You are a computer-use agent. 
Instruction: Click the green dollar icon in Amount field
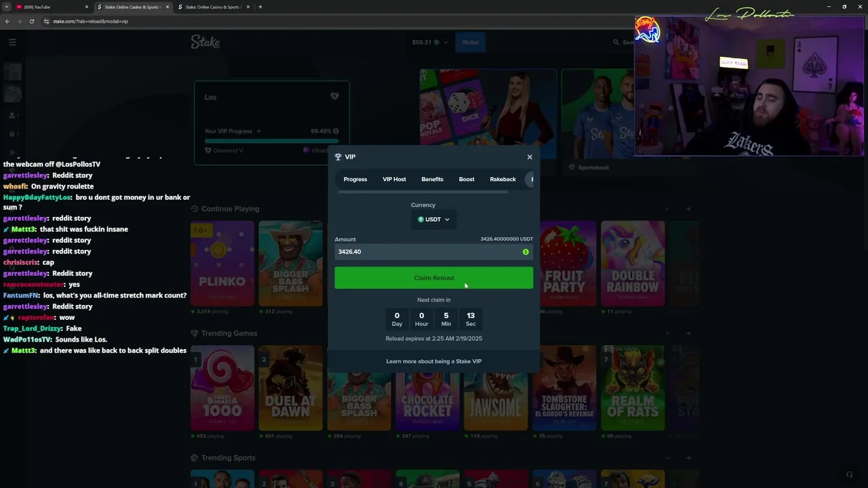click(x=526, y=252)
